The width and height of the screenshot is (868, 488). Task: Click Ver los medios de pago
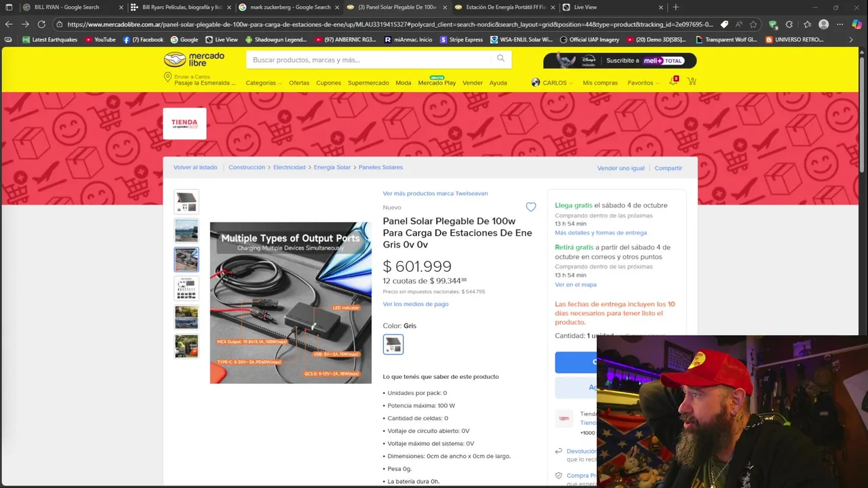point(416,304)
